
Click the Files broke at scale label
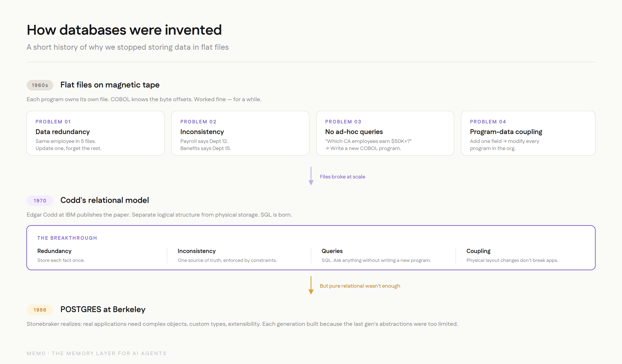(342, 177)
